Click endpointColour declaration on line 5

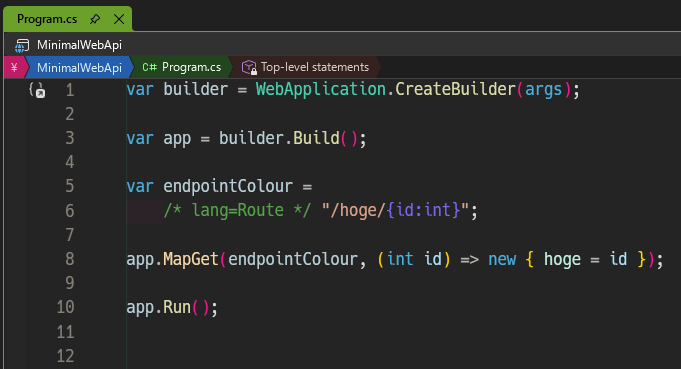click(228, 187)
